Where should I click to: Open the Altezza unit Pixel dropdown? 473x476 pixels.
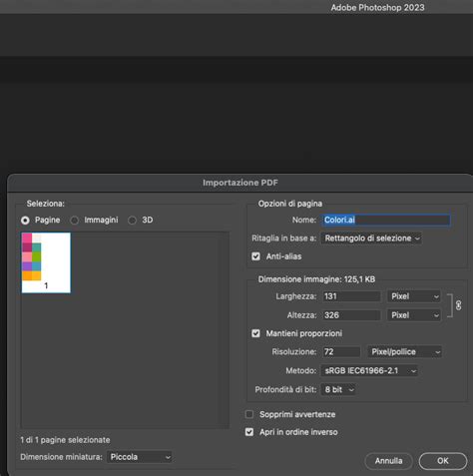(414, 315)
